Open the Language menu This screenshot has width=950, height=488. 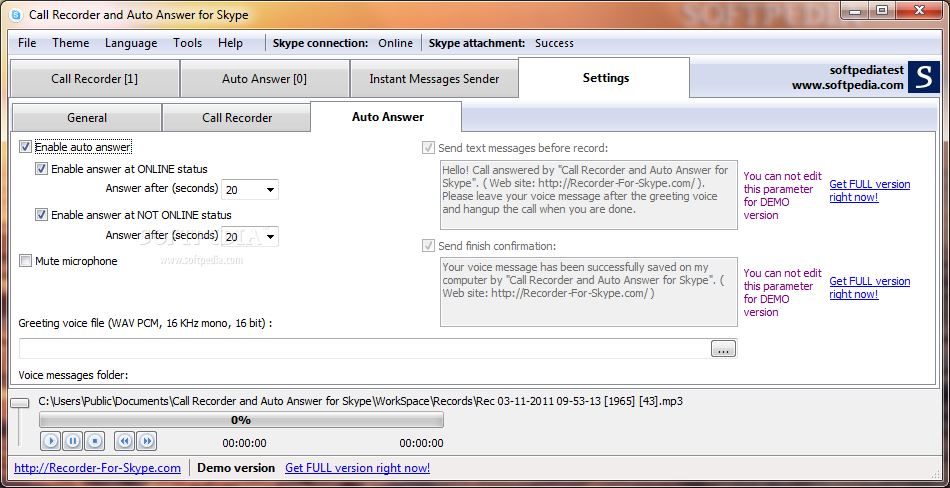click(x=131, y=43)
